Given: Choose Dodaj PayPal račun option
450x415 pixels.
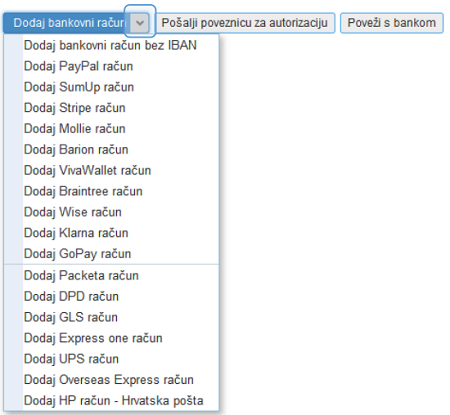Looking at the screenshot, I should point(111,66).
